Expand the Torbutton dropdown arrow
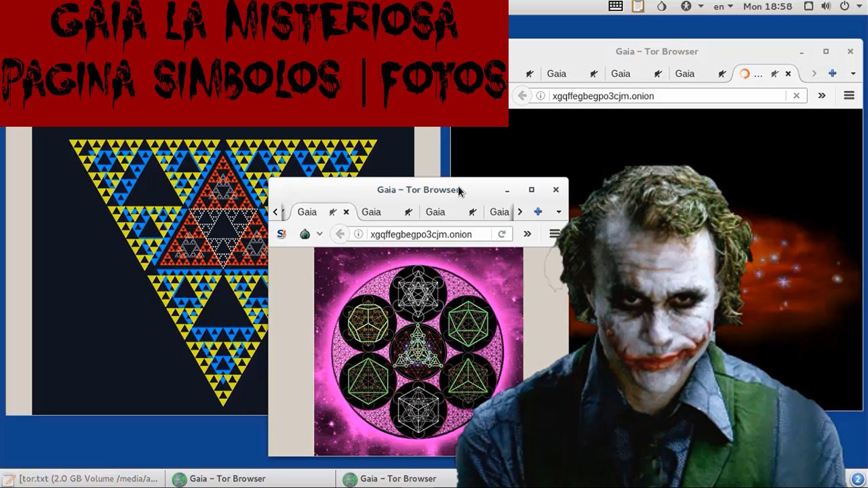The image size is (868, 488). coord(319,234)
